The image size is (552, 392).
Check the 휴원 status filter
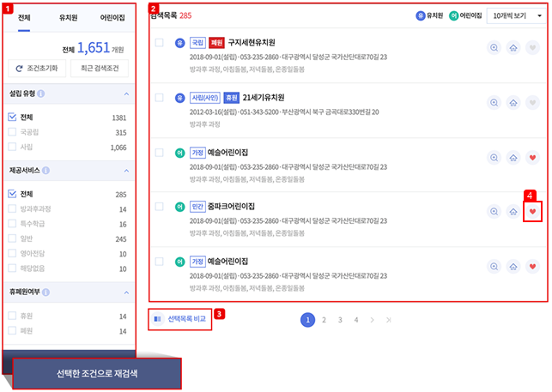(12, 316)
